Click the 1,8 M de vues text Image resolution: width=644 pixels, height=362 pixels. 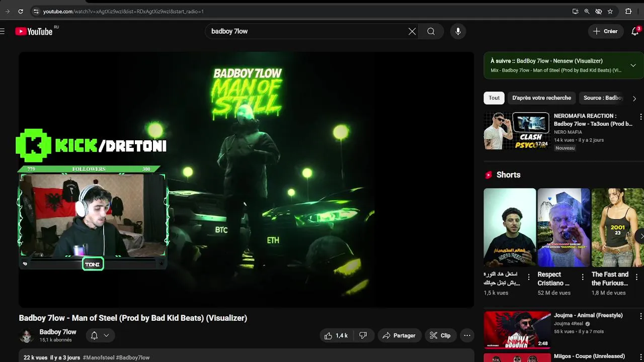pyautogui.click(x=609, y=293)
